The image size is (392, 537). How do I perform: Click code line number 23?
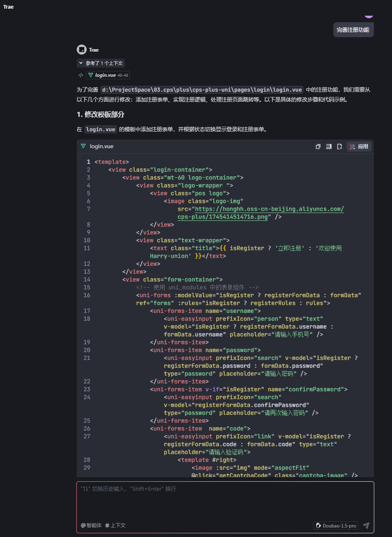(87, 389)
